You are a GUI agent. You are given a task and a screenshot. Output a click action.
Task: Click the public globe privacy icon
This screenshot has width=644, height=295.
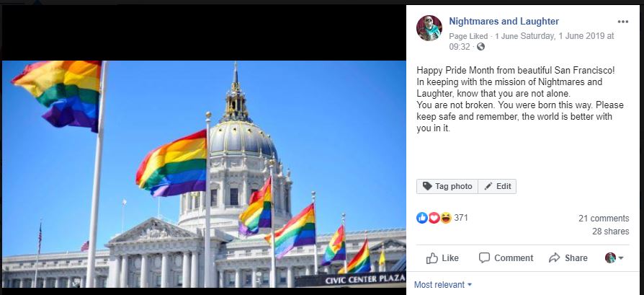pos(480,46)
